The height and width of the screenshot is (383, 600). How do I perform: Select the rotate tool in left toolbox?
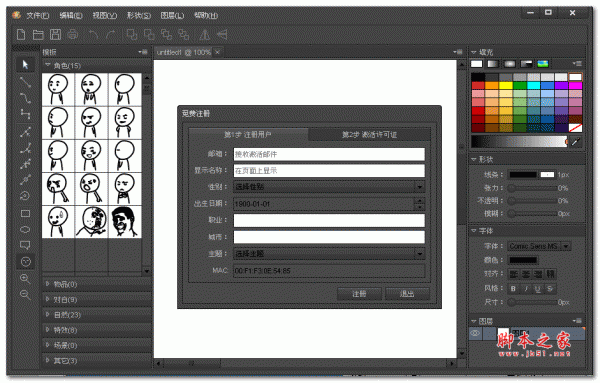tap(25, 196)
